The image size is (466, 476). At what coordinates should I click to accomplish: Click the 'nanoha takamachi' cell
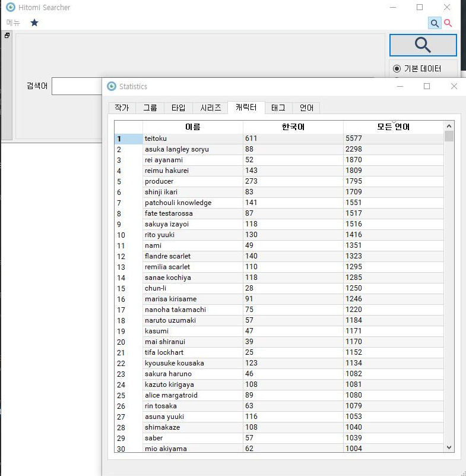193,310
